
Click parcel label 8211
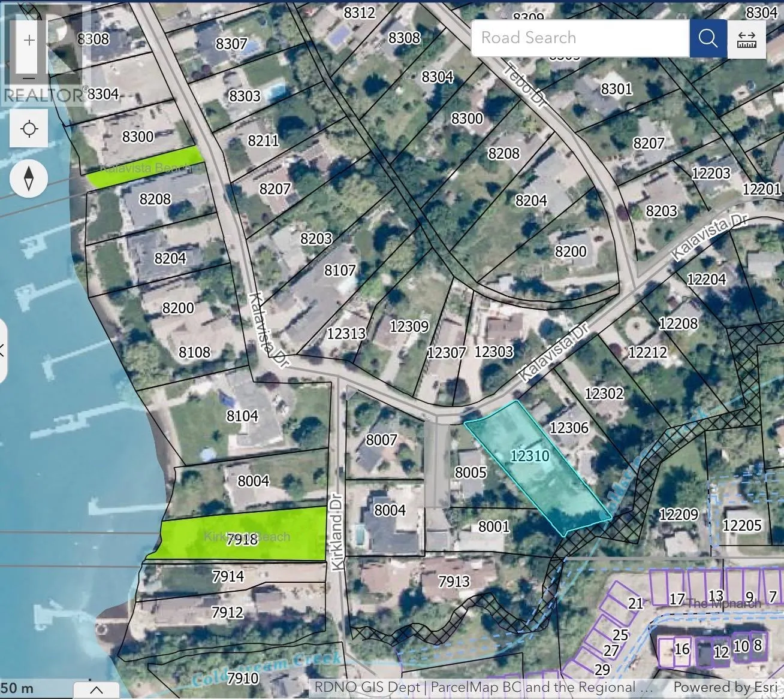click(x=263, y=140)
